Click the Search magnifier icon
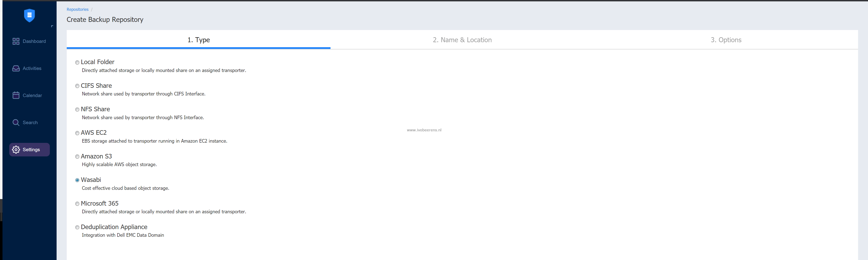The width and height of the screenshot is (868, 260). 16,122
